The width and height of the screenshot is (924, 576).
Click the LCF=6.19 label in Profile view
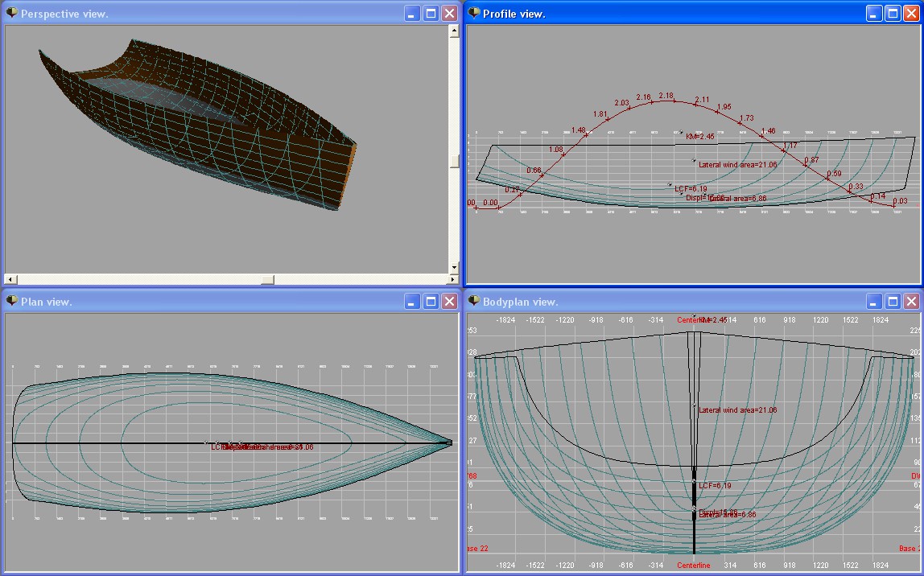(691, 189)
